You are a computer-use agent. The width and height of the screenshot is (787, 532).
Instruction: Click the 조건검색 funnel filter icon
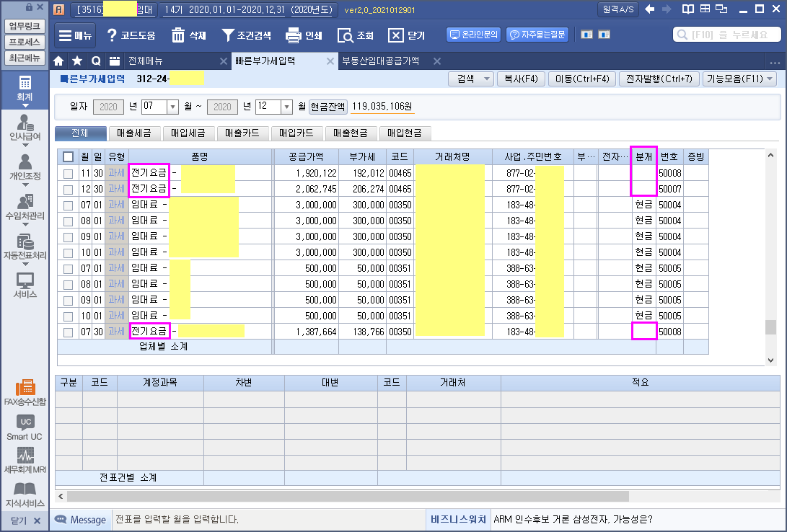click(228, 35)
